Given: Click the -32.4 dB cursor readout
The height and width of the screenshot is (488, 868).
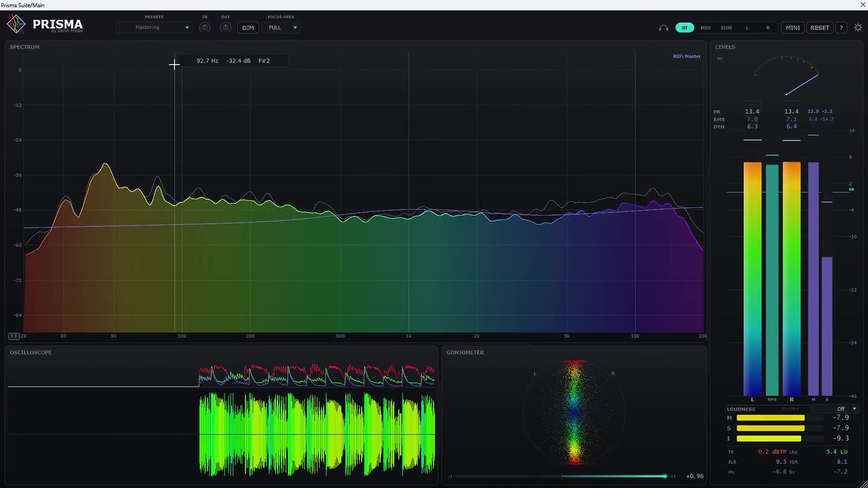Looking at the screenshot, I should [238, 61].
